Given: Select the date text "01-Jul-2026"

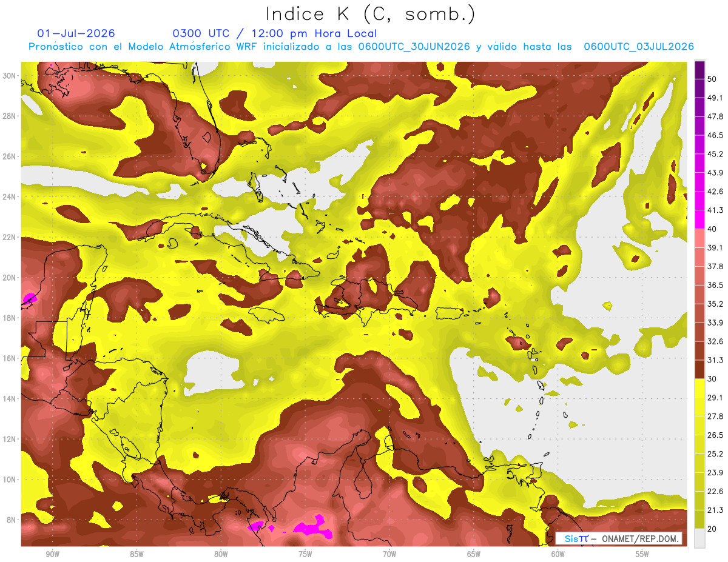Looking at the screenshot, I should 76,34.
